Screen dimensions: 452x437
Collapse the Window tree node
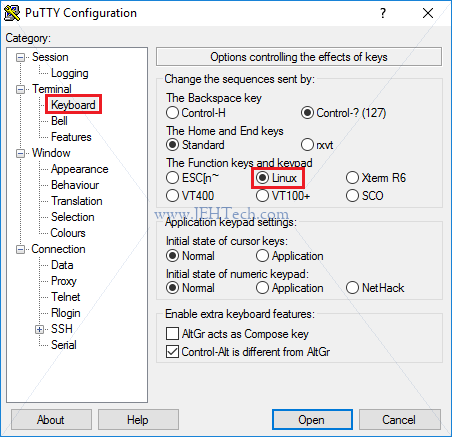20,153
